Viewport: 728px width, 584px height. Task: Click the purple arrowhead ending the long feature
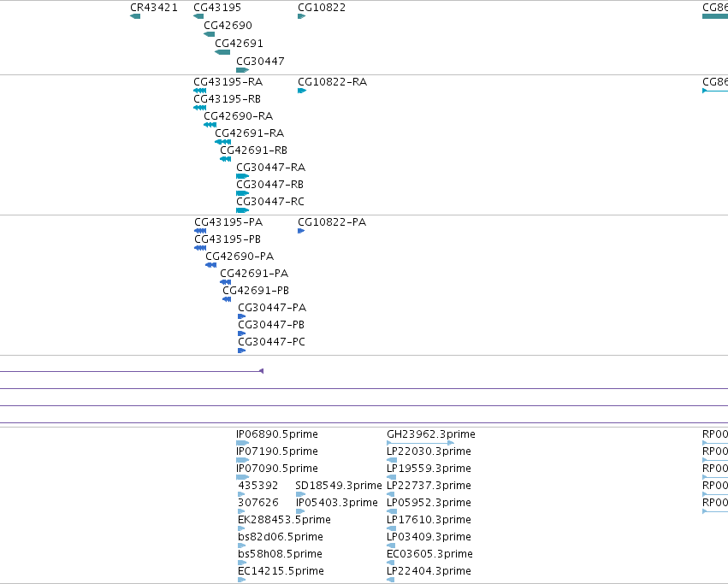tap(262, 371)
